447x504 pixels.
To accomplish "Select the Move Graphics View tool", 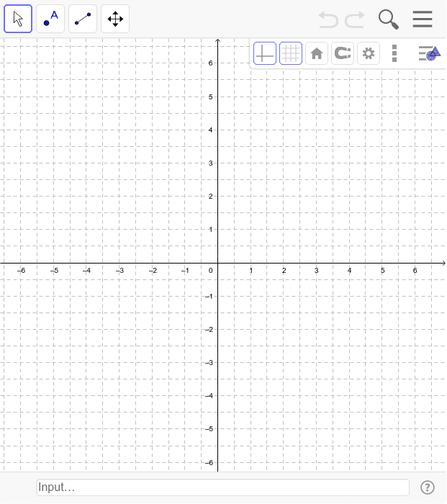I will coord(115,19).
